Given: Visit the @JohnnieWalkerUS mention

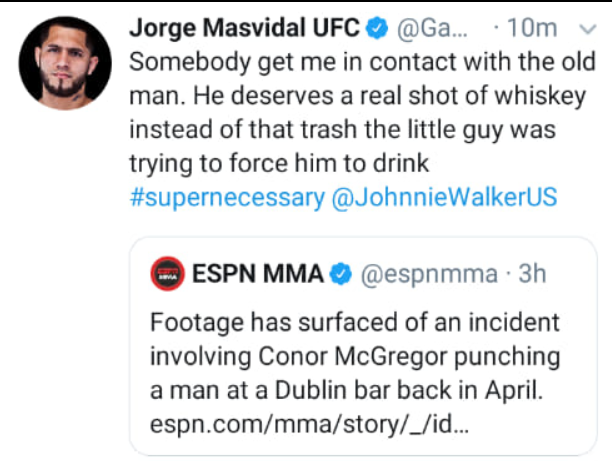Looking at the screenshot, I should coord(443,197).
